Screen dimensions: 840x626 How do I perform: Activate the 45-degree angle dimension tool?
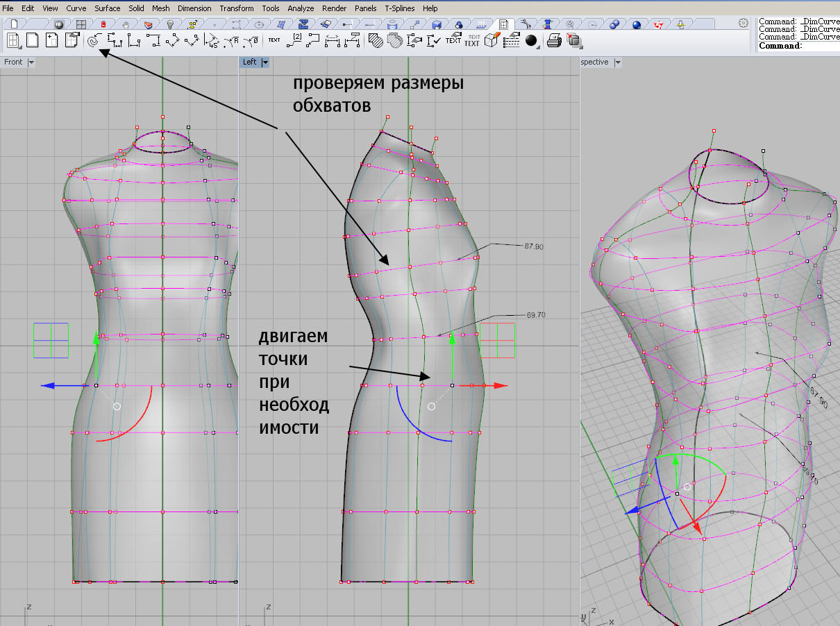coord(212,40)
